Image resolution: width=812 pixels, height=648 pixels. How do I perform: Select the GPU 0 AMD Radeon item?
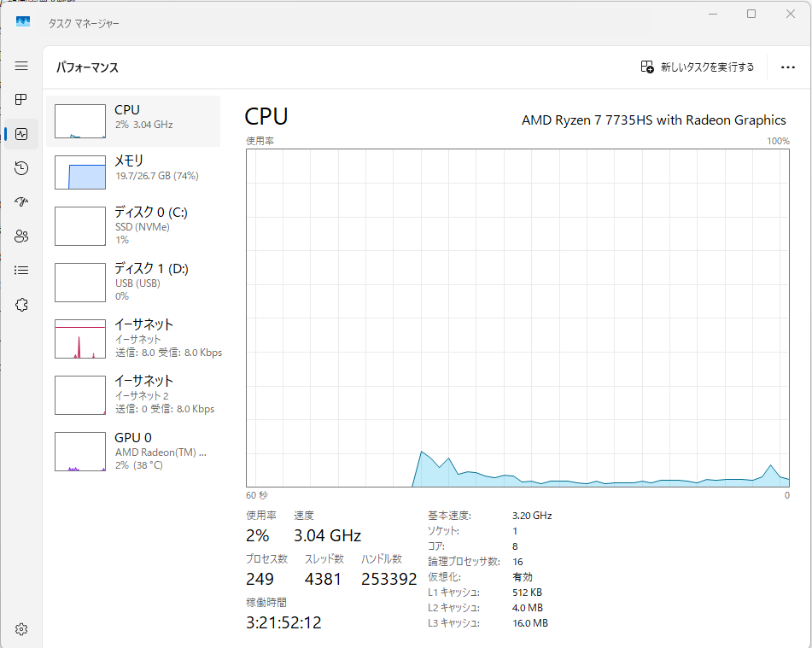coord(133,452)
